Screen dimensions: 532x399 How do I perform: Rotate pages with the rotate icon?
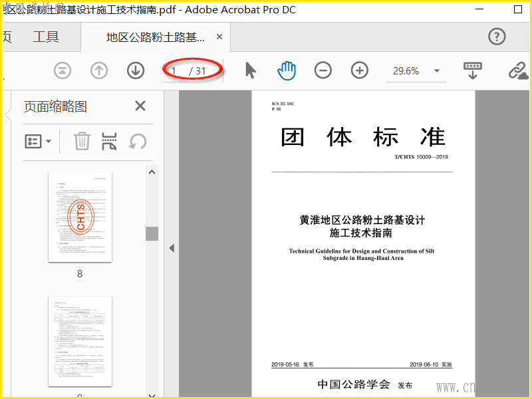coord(138,142)
